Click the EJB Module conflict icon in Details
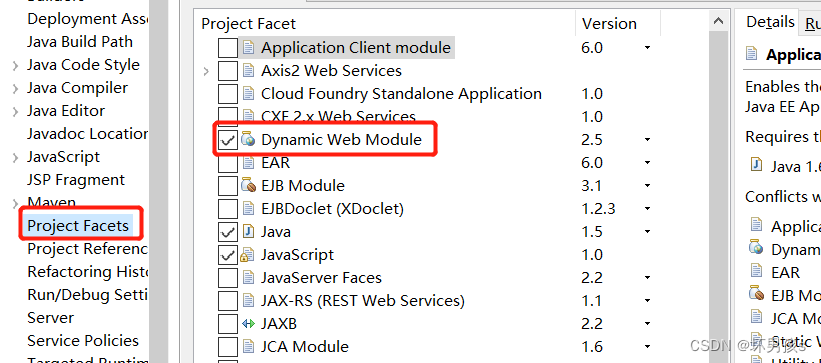 [756, 294]
